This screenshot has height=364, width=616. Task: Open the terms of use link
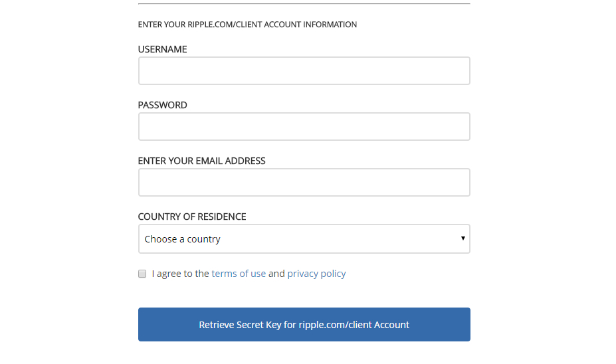[239, 274]
